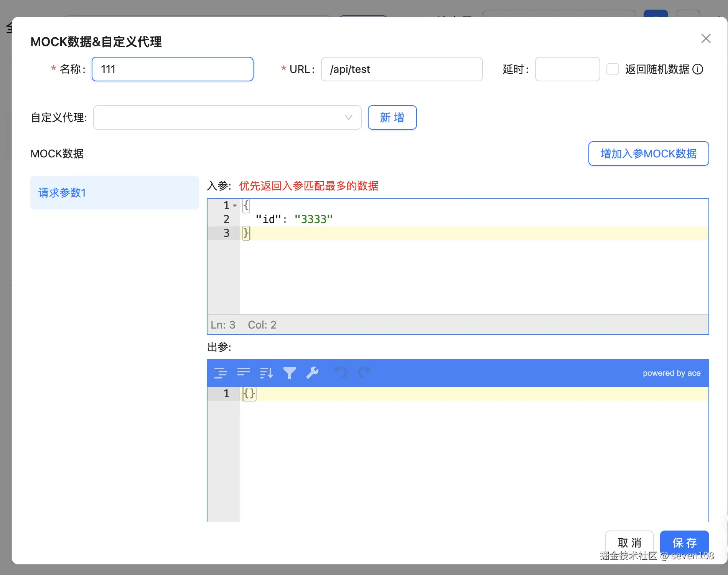Viewport: 728px width, 575px height.
Task: Format the JSON output data
Action: (x=220, y=373)
